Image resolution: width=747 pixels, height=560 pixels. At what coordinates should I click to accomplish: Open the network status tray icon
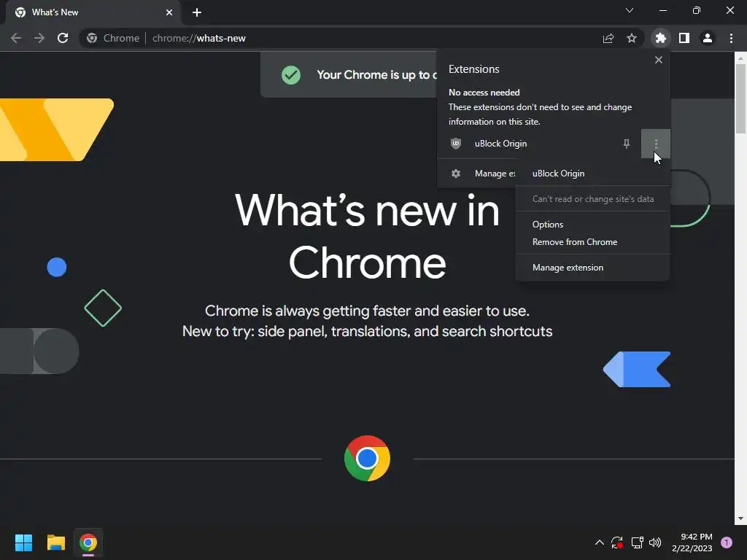[x=637, y=542]
